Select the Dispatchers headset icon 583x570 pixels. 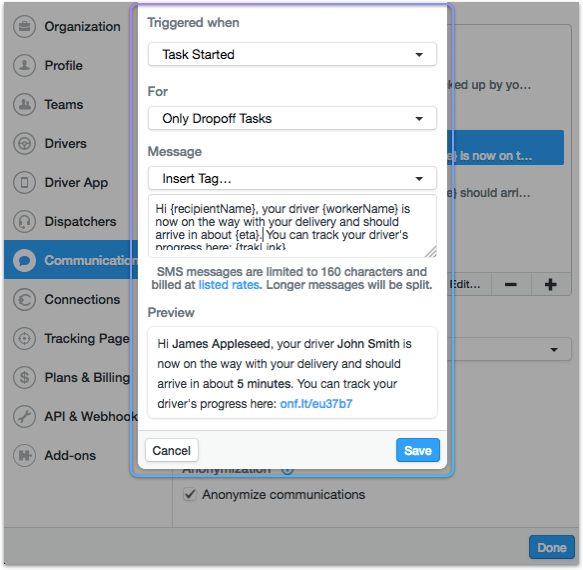point(25,222)
